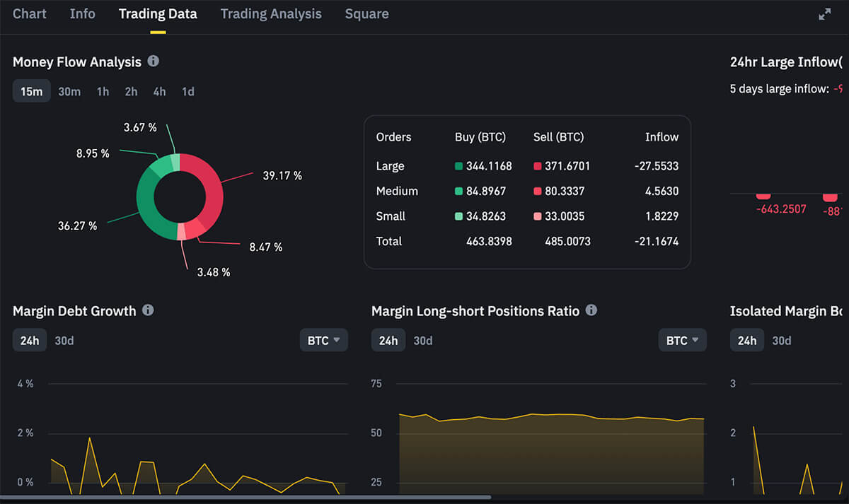This screenshot has height=504, width=849.
Task: Click the horizontal scrollbar at bottom
Action: [x=248, y=498]
